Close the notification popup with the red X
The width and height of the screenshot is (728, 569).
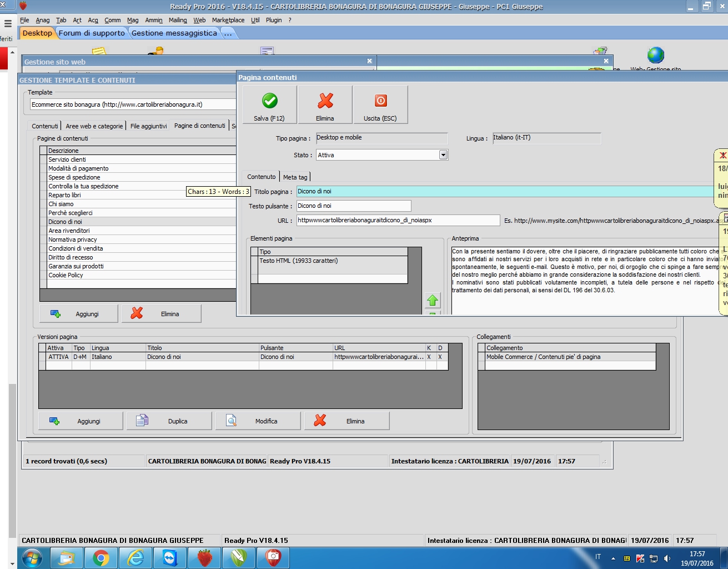pyautogui.click(x=722, y=156)
